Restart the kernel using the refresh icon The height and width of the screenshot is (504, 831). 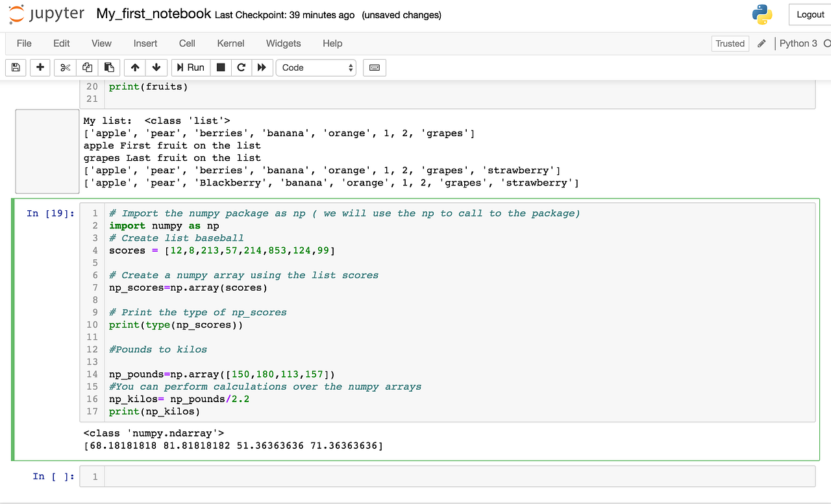click(241, 67)
